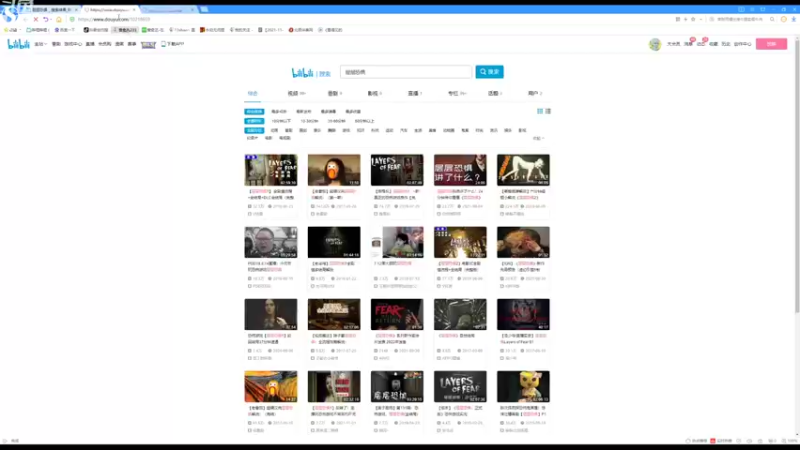The width and height of the screenshot is (800, 450).
Task: Open the red FEAR Return video thumbnail
Action: (397, 314)
